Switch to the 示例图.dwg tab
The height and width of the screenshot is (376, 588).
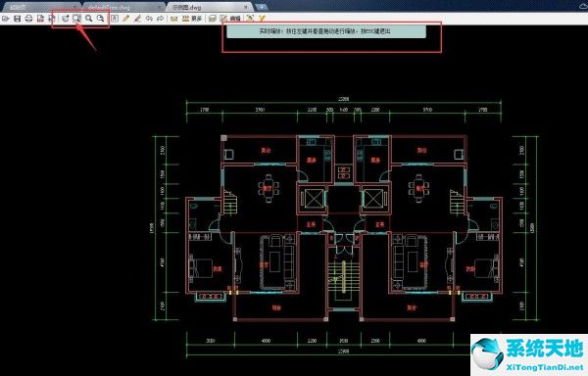(186, 7)
